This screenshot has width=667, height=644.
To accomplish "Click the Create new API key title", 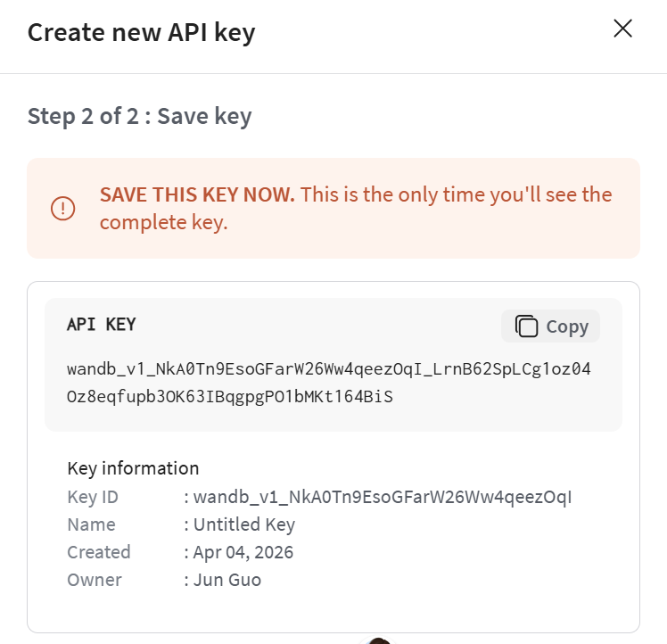I will point(141,32).
